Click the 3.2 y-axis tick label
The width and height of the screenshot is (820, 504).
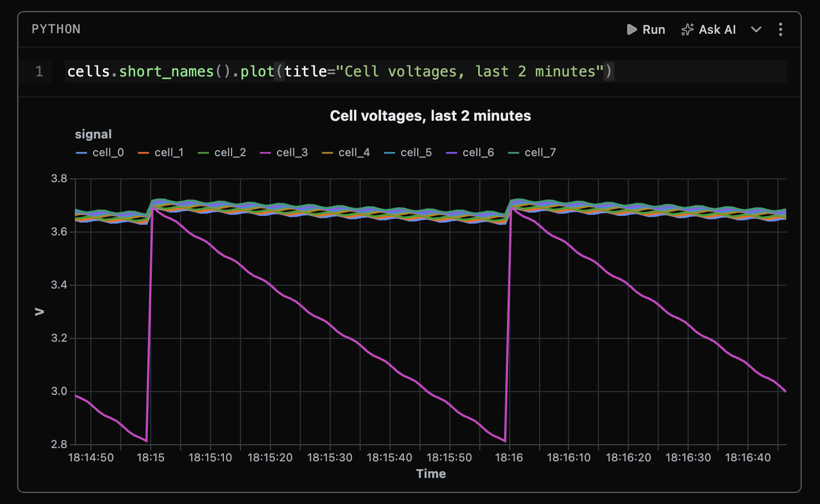click(x=59, y=338)
